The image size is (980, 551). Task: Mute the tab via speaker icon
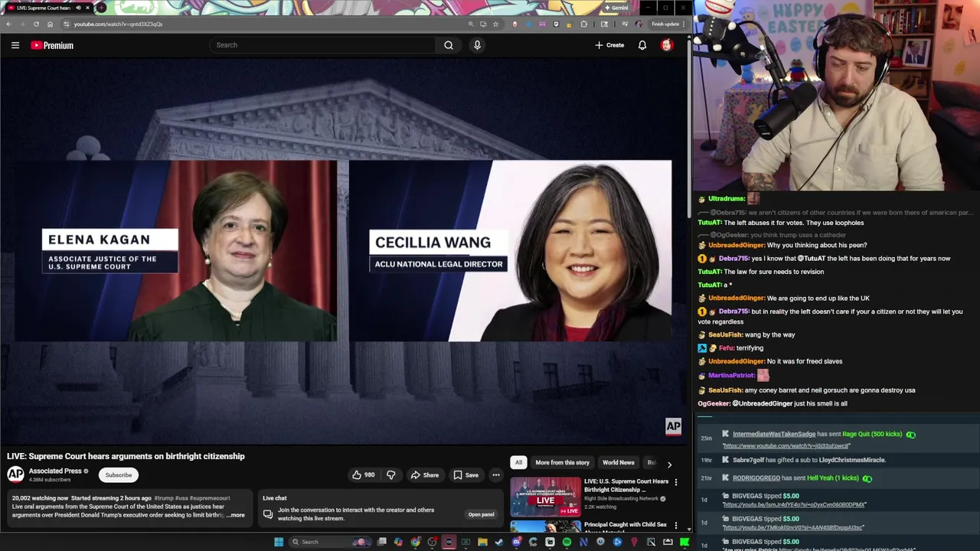point(78,8)
